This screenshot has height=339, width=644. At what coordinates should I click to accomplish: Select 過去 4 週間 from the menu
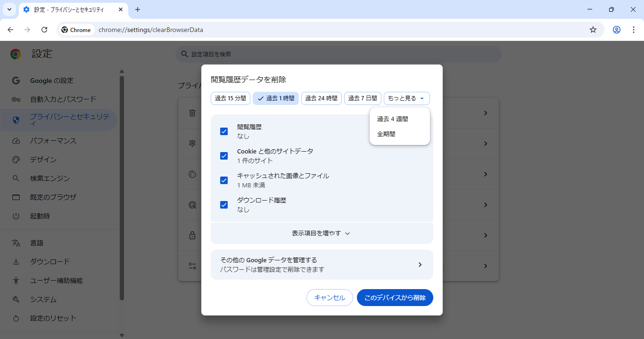393,119
